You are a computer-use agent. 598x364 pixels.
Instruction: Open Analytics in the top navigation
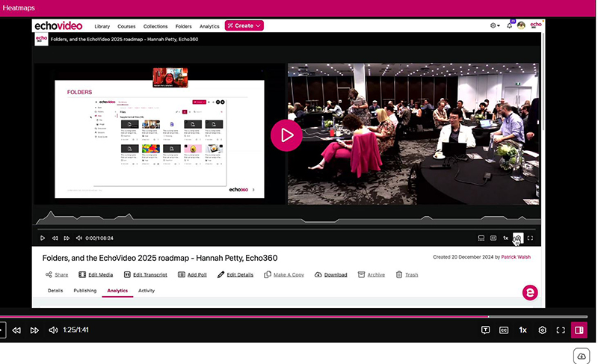[x=209, y=26]
